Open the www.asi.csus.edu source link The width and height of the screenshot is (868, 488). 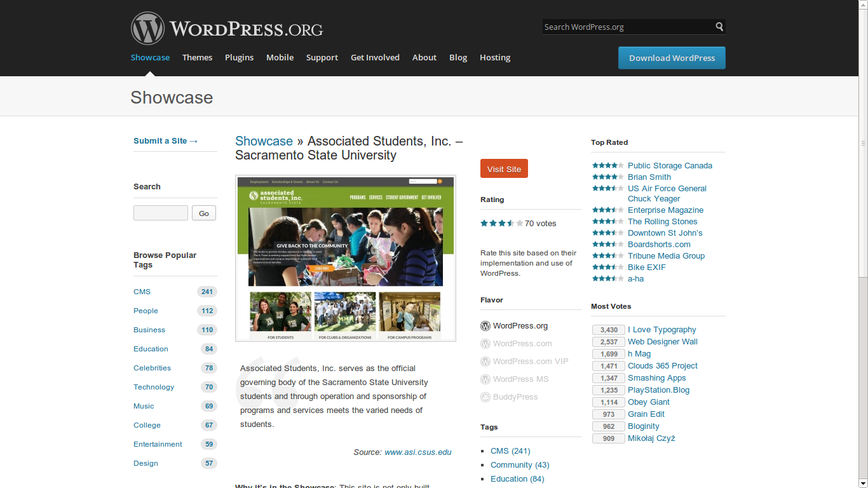tap(418, 452)
